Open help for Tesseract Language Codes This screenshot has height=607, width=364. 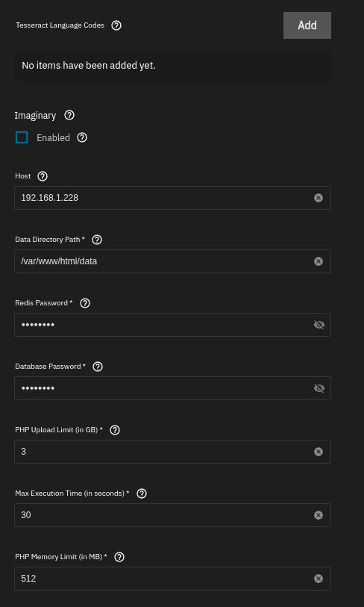pyautogui.click(x=116, y=25)
